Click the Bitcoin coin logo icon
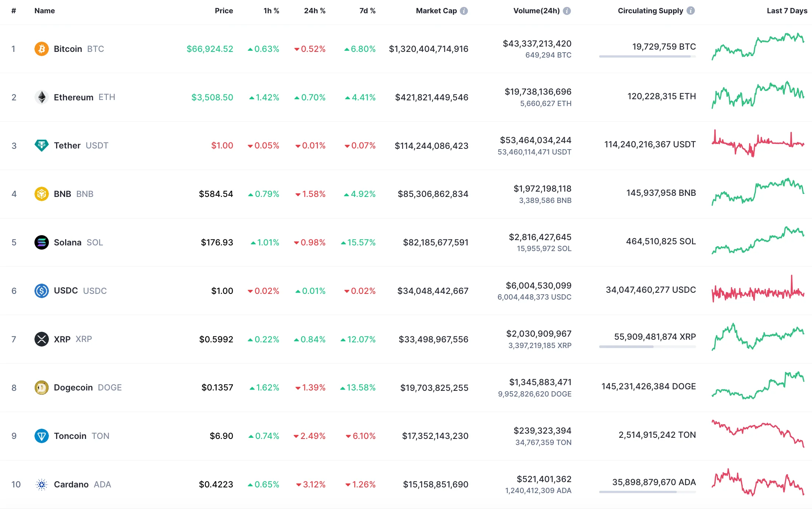This screenshot has height=509, width=812. [x=41, y=49]
